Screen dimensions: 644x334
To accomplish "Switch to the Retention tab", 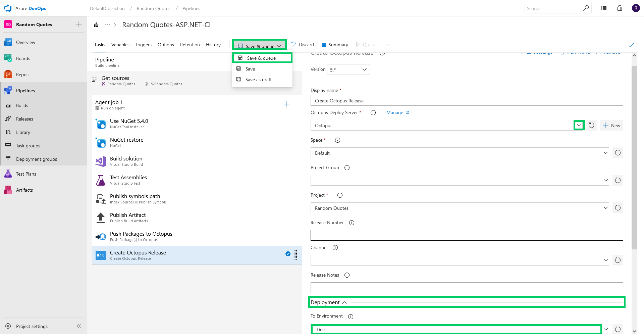I will (x=190, y=45).
